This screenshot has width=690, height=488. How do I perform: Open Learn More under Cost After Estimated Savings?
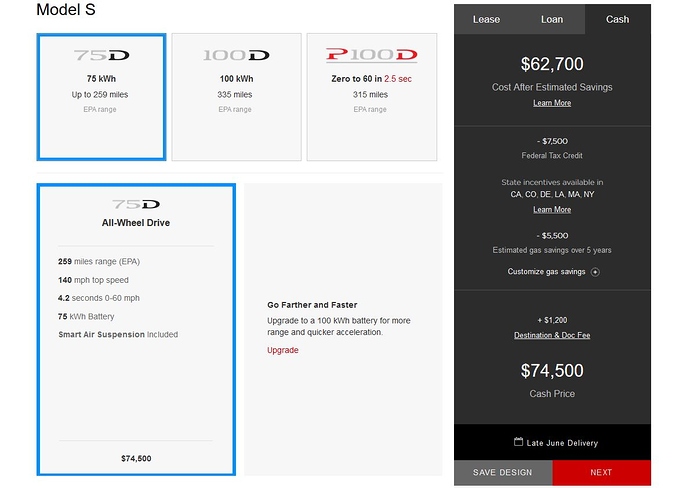click(552, 103)
